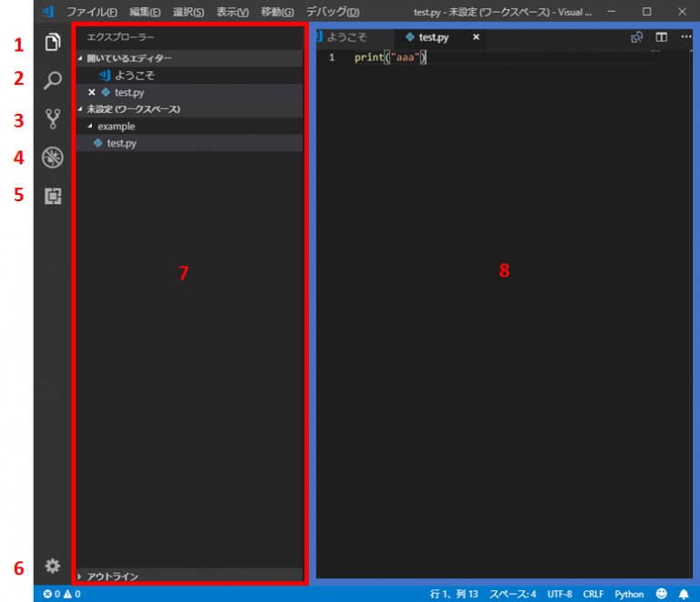700x602 pixels.
Task: Open the Debug view bug icon
Action: 53,158
